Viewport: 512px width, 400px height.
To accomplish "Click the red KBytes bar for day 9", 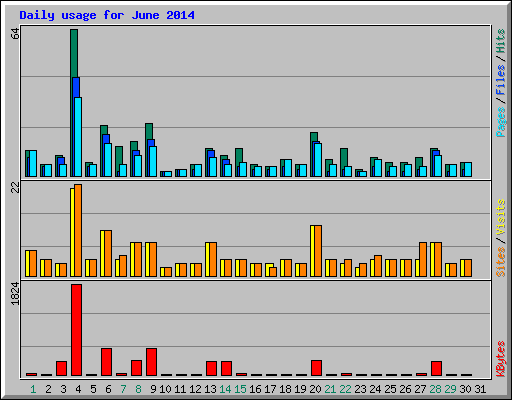I will 151,362.
